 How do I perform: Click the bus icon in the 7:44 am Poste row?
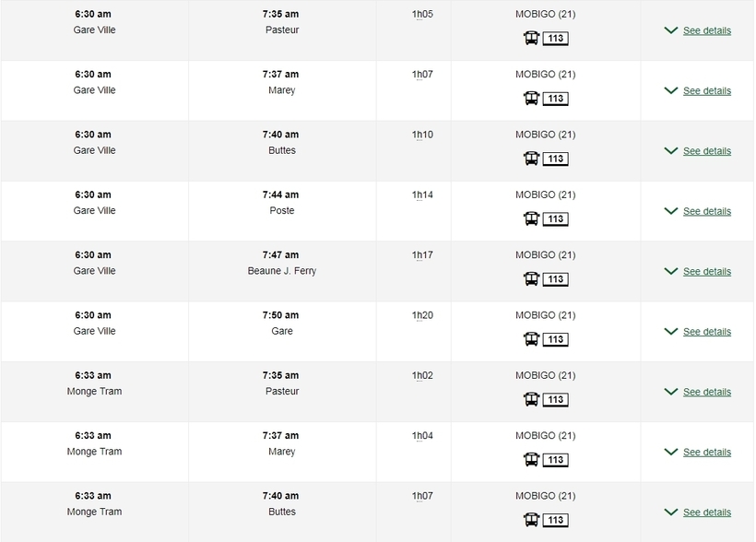tap(531, 219)
